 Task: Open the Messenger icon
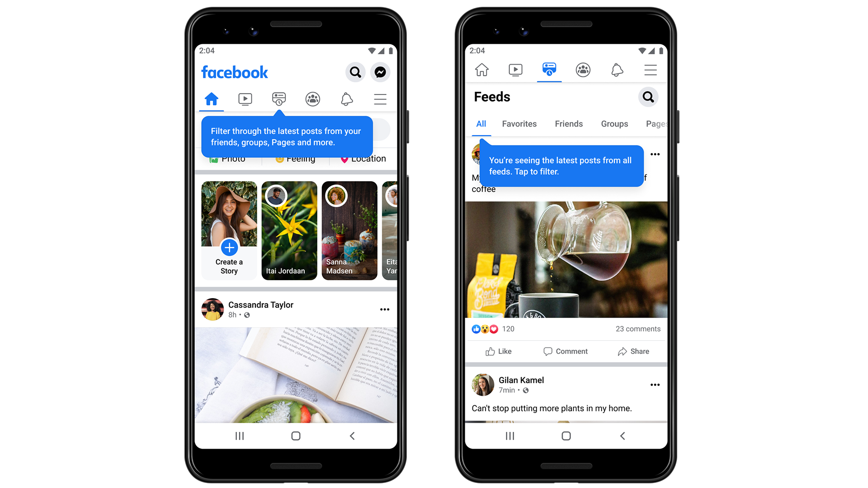pyautogui.click(x=380, y=72)
